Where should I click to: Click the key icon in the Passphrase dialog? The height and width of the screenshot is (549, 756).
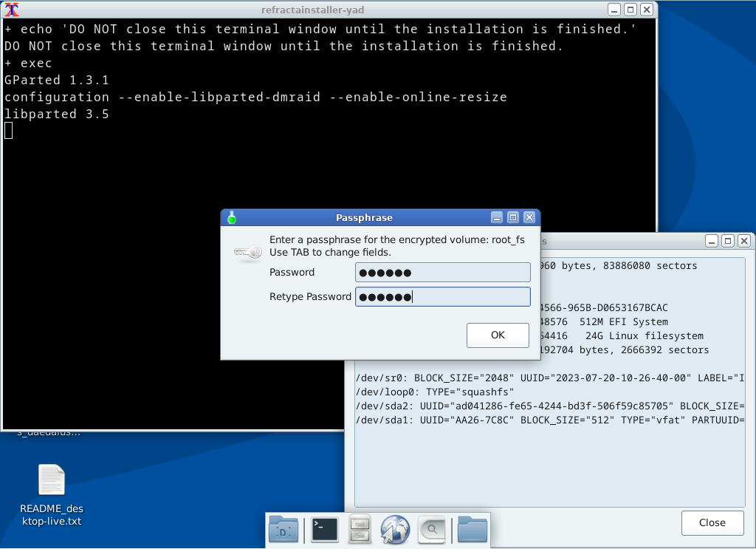click(247, 251)
